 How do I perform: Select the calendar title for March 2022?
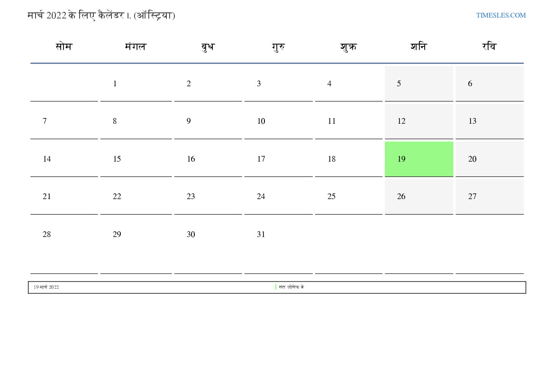101,15
